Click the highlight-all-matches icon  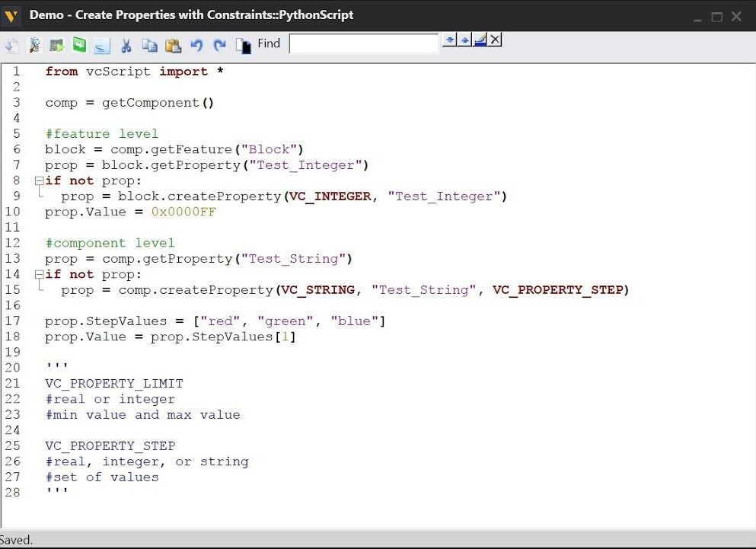click(480, 40)
